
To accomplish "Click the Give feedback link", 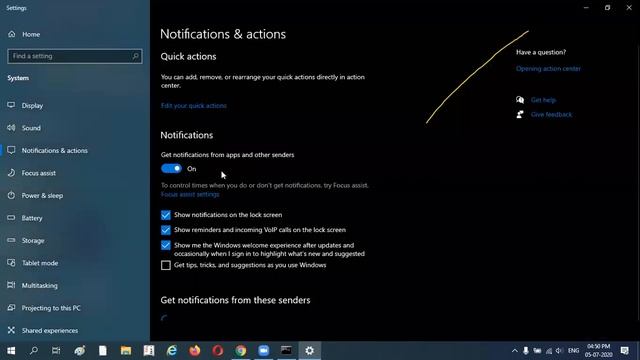I will pos(551,115).
